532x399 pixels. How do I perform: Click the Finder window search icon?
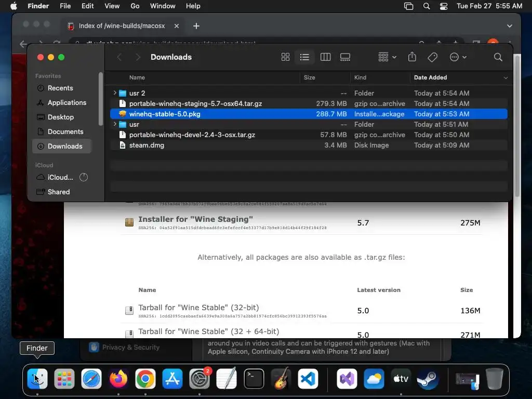(x=498, y=57)
